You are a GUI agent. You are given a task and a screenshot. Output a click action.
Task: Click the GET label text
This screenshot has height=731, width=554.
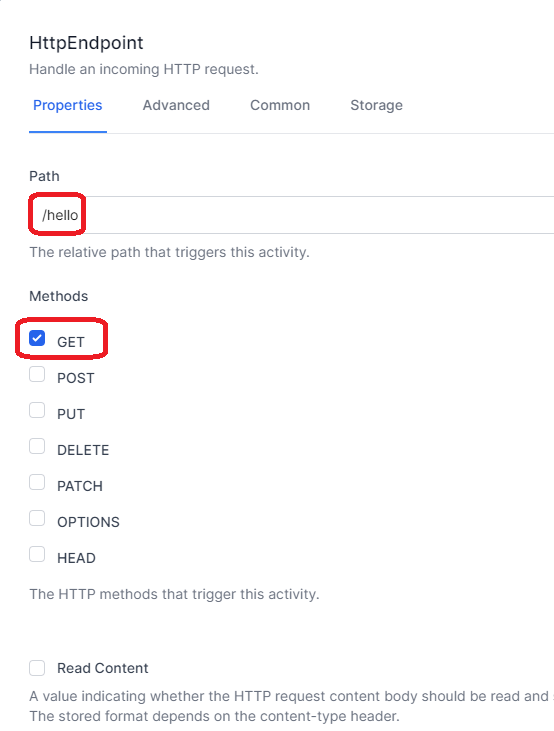[x=70, y=342]
